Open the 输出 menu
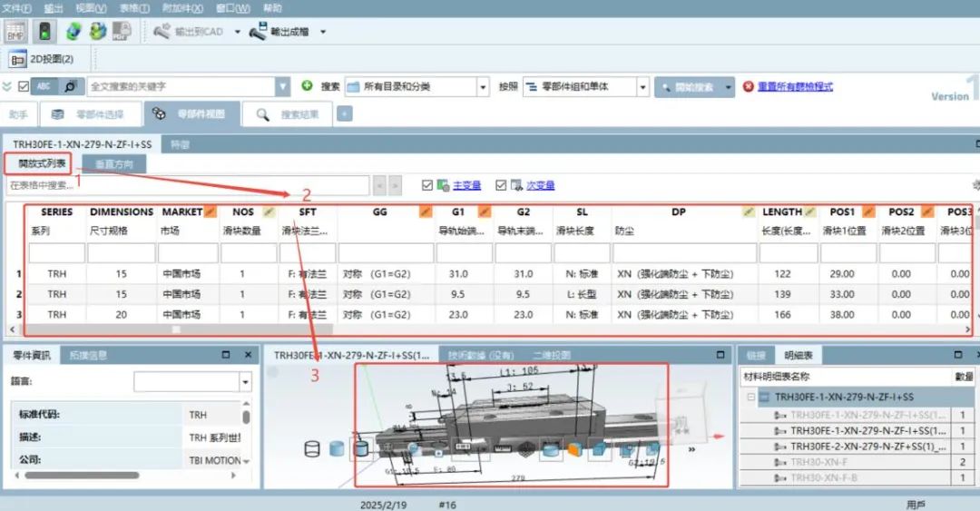The height and width of the screenshot is (511, 980). pyautogui.click(x=54, y=8)
